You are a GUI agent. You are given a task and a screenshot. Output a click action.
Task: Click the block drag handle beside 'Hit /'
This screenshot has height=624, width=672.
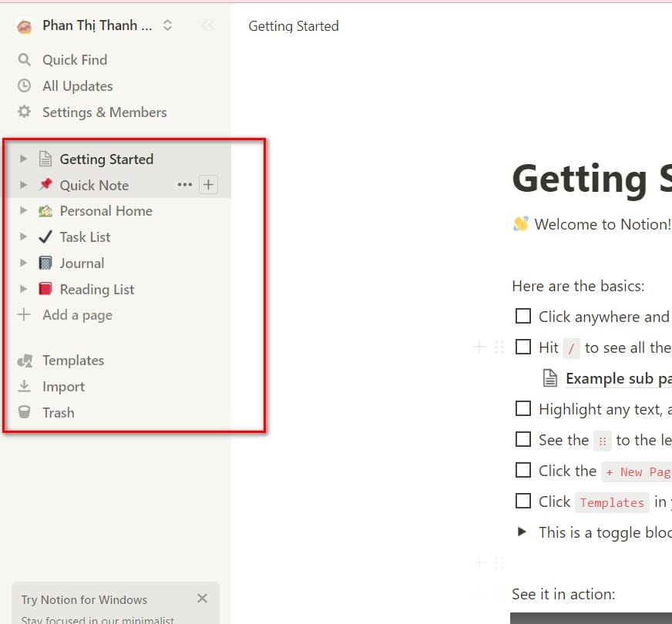pyautogui.click(x=499, y=347)
